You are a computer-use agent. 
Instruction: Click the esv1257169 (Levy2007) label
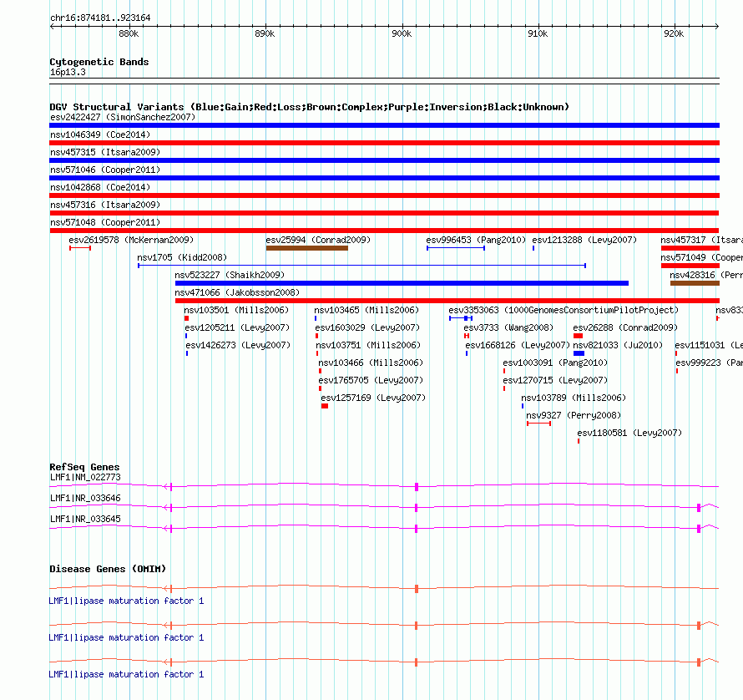(373, 398)
